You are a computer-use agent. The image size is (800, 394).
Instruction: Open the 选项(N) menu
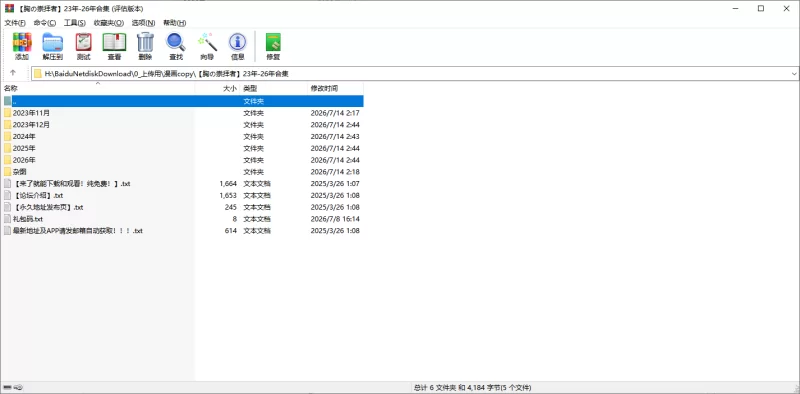point(143,23)
